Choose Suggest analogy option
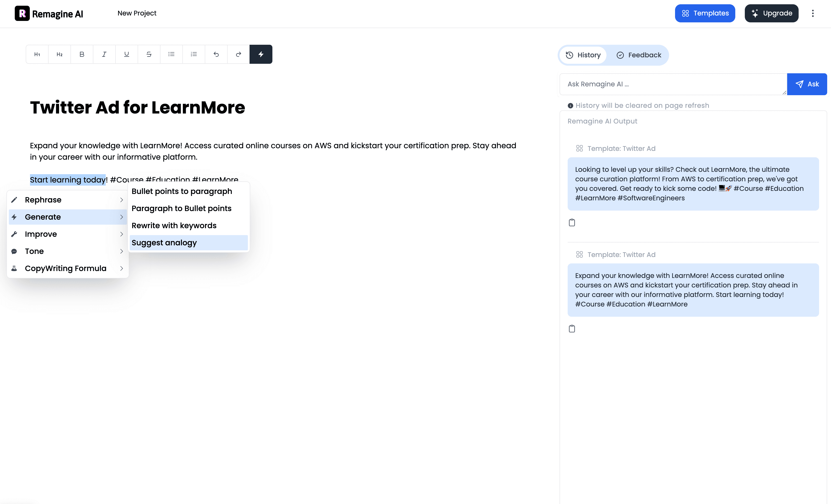831x504 pixels. (x=189, y=243)
